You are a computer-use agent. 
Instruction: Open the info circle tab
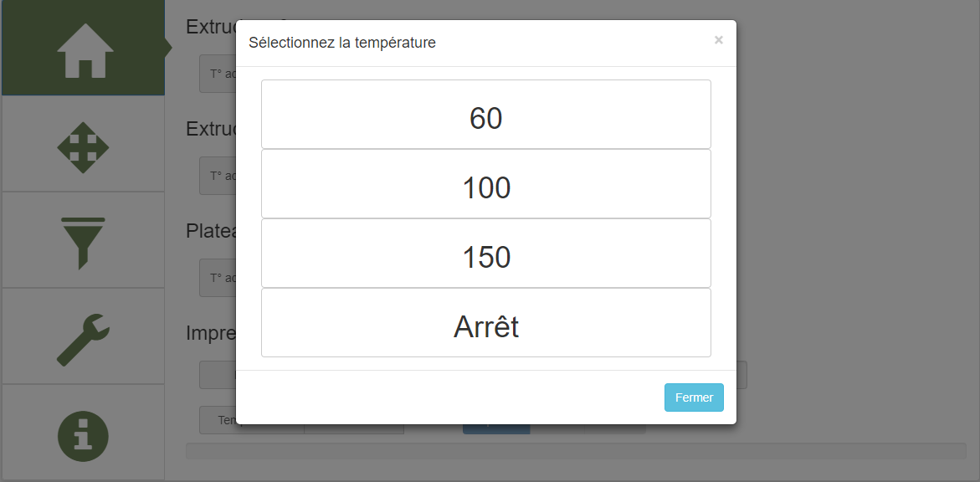(x=83, y=433)
